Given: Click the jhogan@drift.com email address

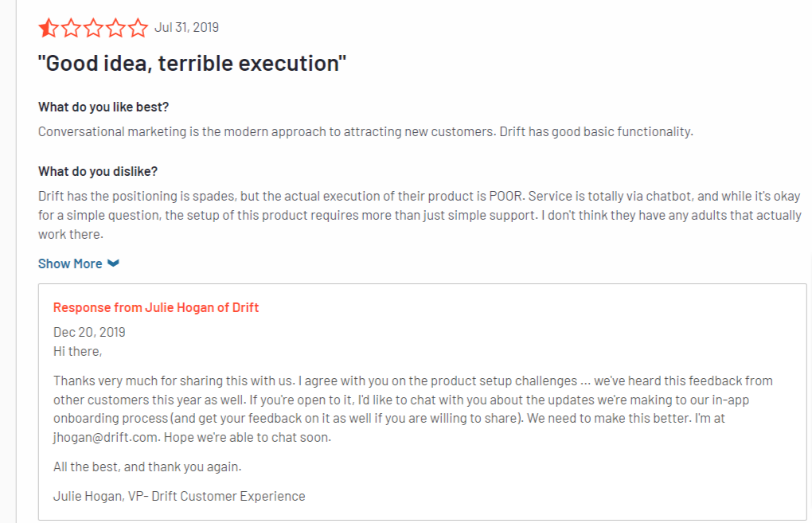Looking at the screenshot, I should coord(105,437).
